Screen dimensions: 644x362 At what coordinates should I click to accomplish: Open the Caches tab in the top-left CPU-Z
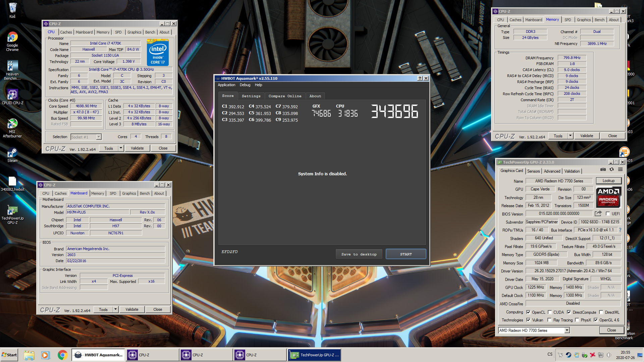(66, 32)
